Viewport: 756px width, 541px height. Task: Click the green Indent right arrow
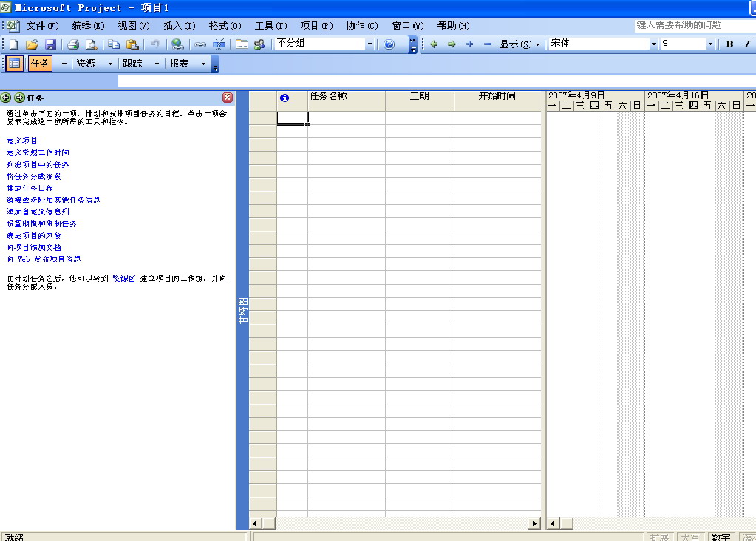(452, 44)
